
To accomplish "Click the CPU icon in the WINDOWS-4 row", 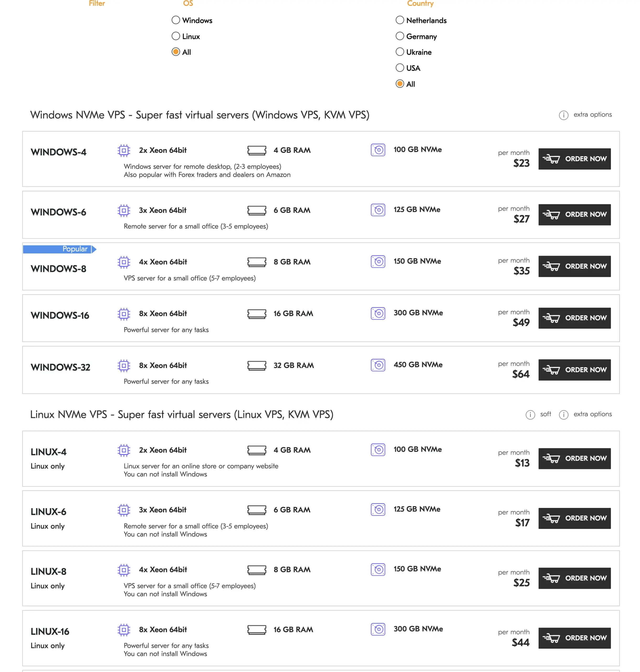I will [x=124, y=150].
